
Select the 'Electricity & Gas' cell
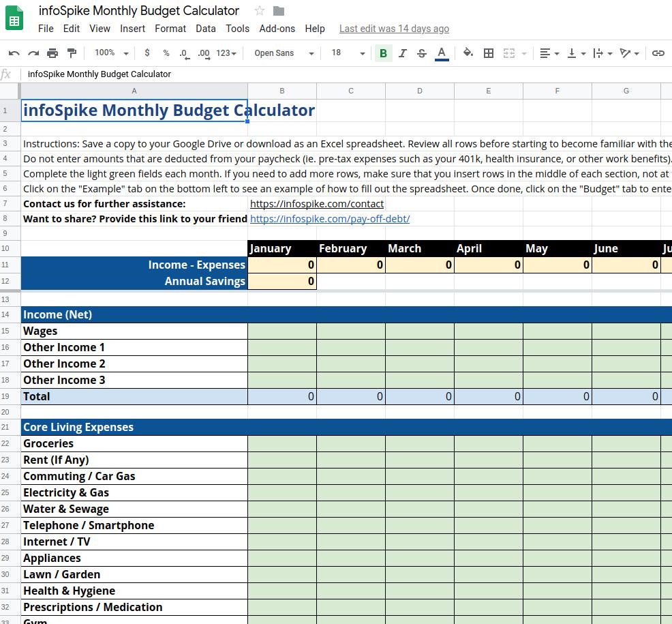point(134,493)
